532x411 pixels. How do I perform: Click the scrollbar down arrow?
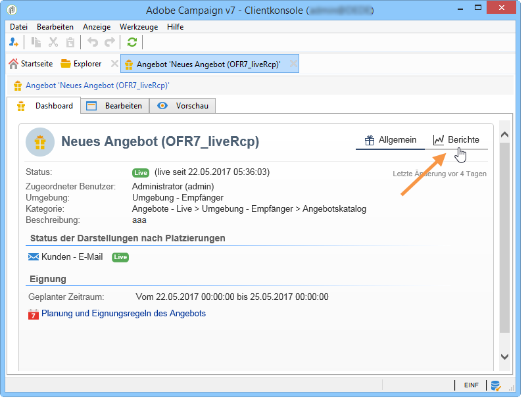click(504, 356)
